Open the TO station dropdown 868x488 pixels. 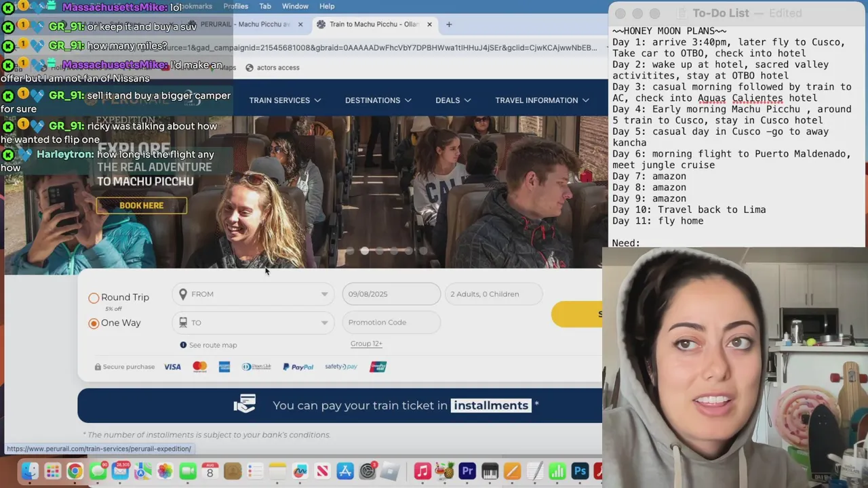254,323
